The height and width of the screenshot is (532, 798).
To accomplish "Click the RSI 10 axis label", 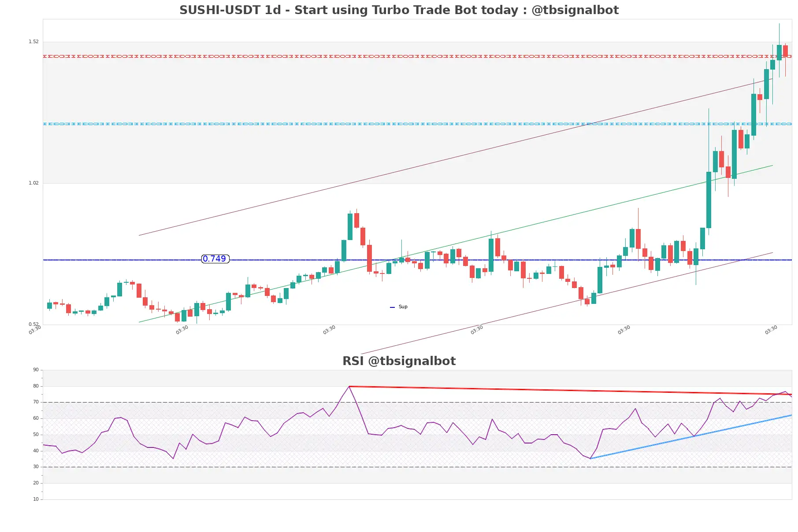I will click(36, 499).
